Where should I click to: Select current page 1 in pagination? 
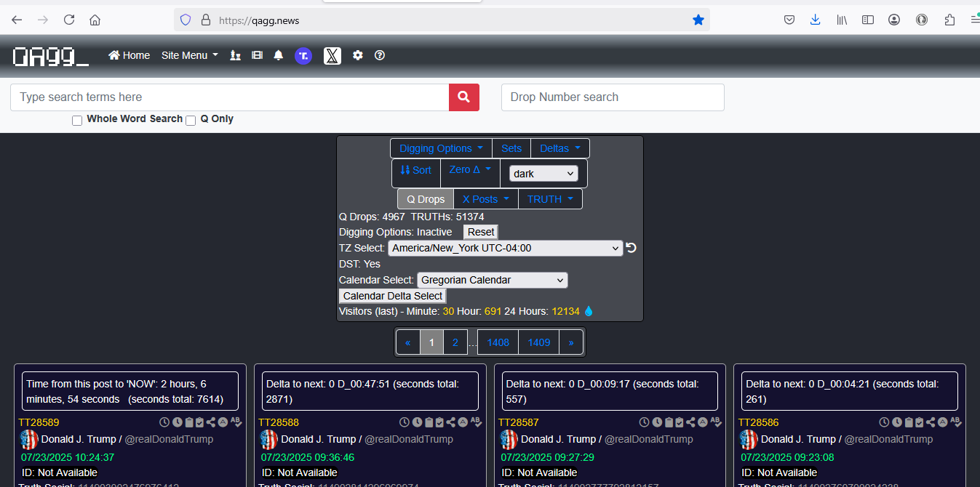431,342
